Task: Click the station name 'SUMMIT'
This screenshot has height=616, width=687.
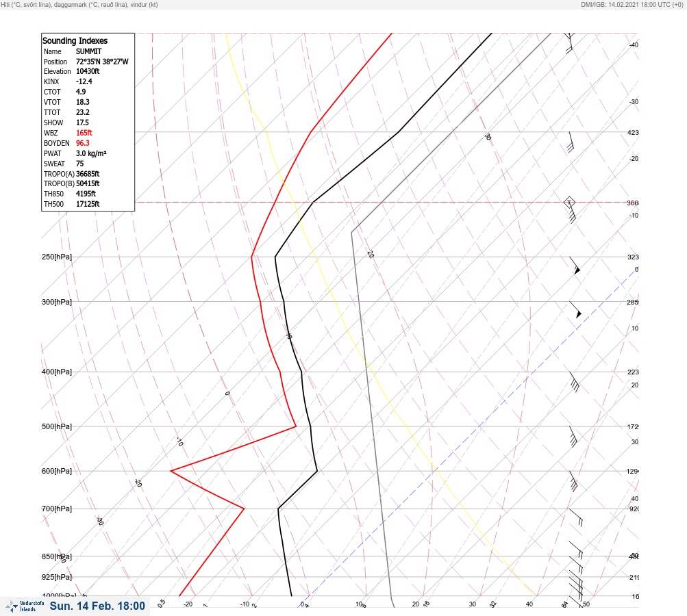Action: 88,51
